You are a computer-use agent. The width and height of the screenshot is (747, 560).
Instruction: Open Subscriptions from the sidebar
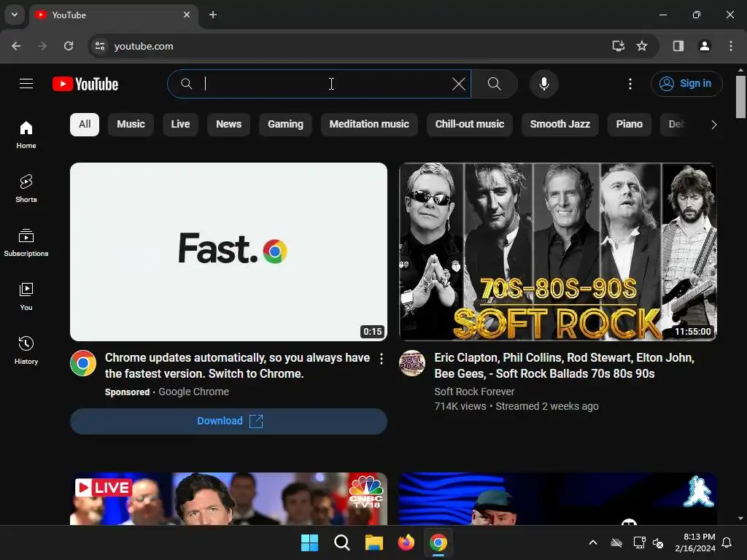pos(26,243)
